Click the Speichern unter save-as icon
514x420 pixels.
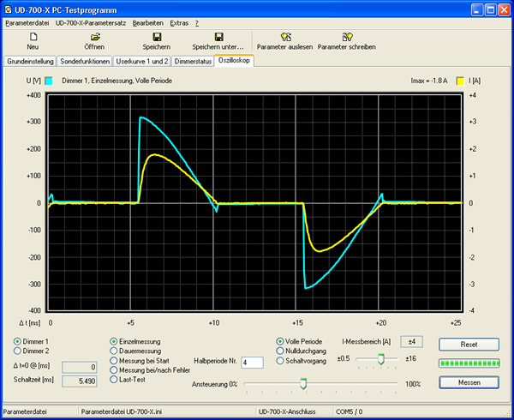point(218,37)
